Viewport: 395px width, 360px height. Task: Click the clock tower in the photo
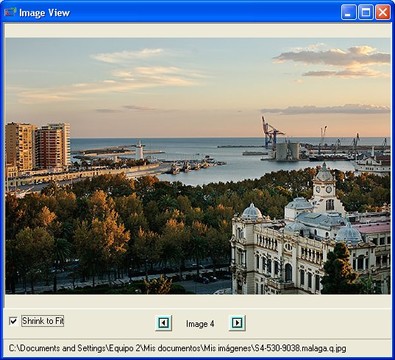[324, 187]
